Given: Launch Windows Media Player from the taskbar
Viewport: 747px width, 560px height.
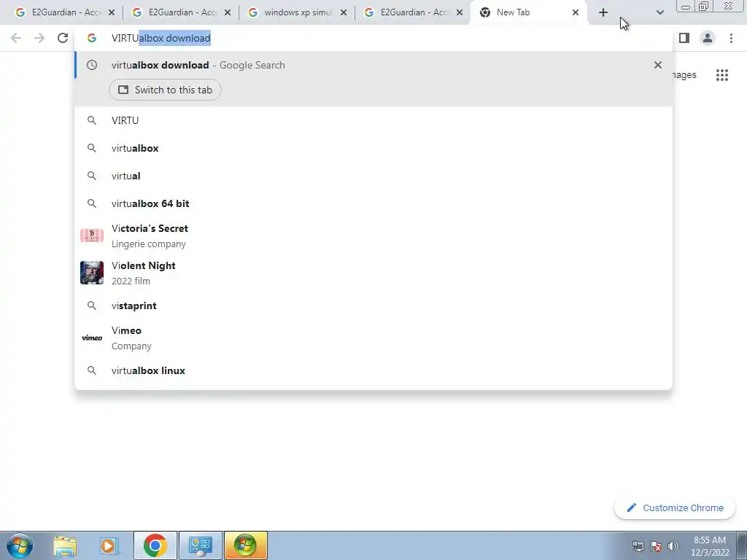Looking at the screenshot, I should pos(108,545).
